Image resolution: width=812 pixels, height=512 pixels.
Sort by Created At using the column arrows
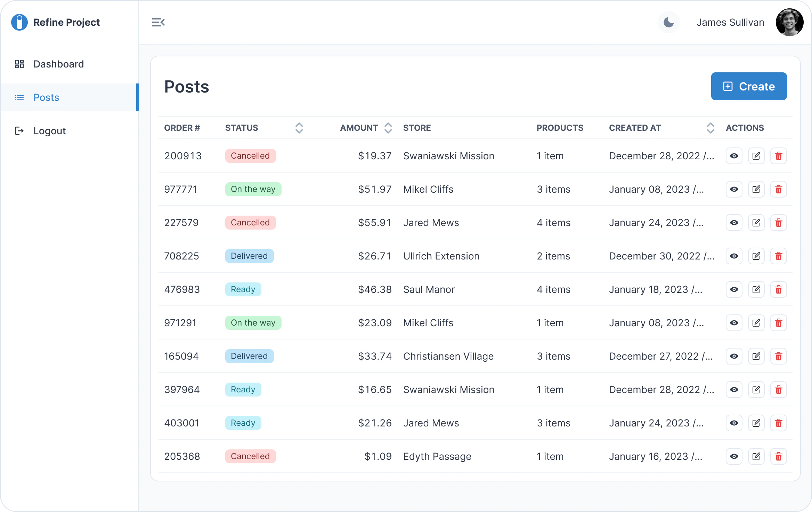pyautogui.click(x=710, y=128)
